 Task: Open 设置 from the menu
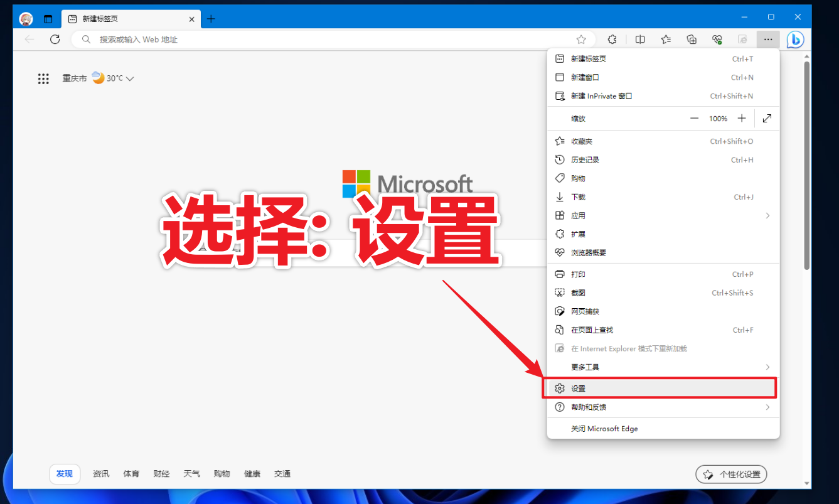coord(663,389)
